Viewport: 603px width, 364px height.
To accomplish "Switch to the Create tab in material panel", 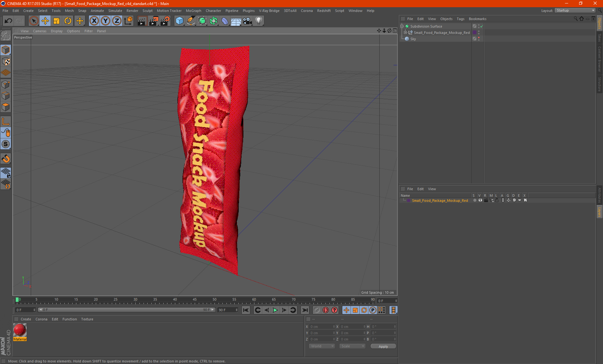I will point(25,319).
